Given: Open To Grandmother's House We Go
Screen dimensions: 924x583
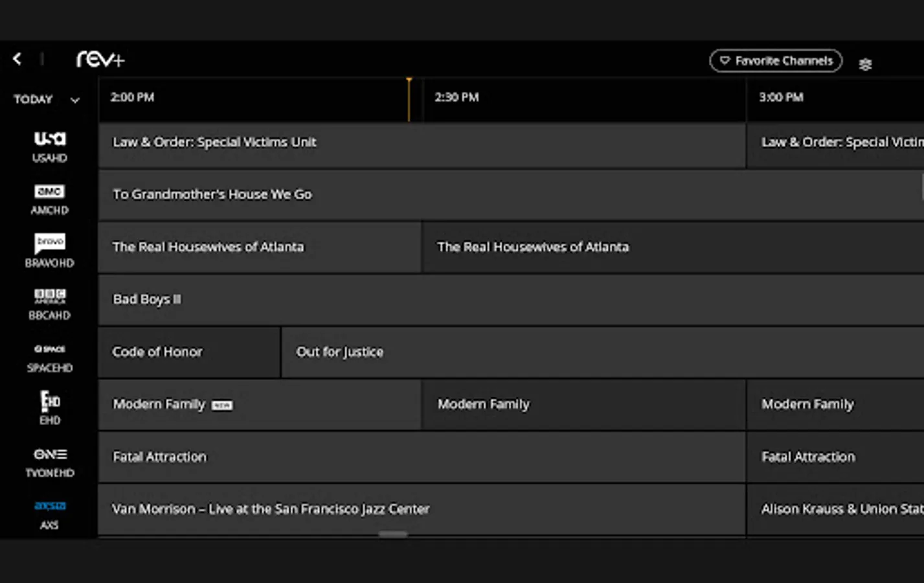Looking at the screenshot, I should 511,195.
